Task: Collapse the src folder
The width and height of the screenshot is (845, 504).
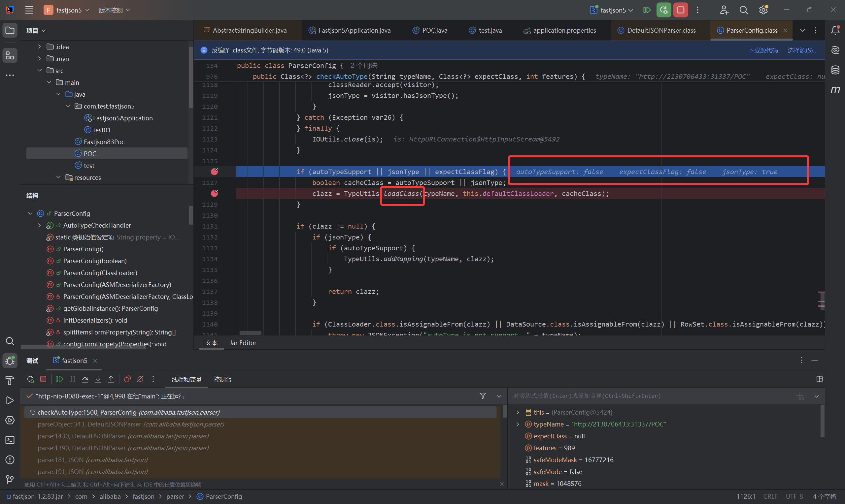Action: pyautogui.click(x=39, y=70)
